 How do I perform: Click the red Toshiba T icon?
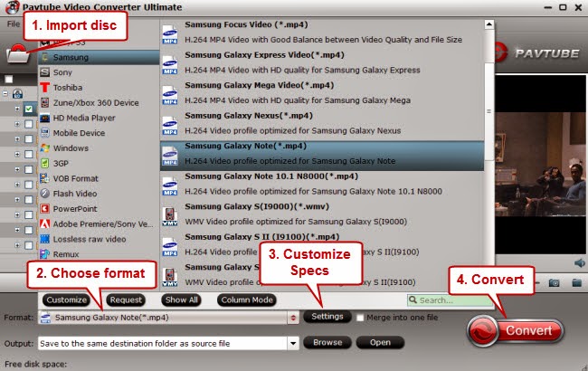(x=44, y=88)
